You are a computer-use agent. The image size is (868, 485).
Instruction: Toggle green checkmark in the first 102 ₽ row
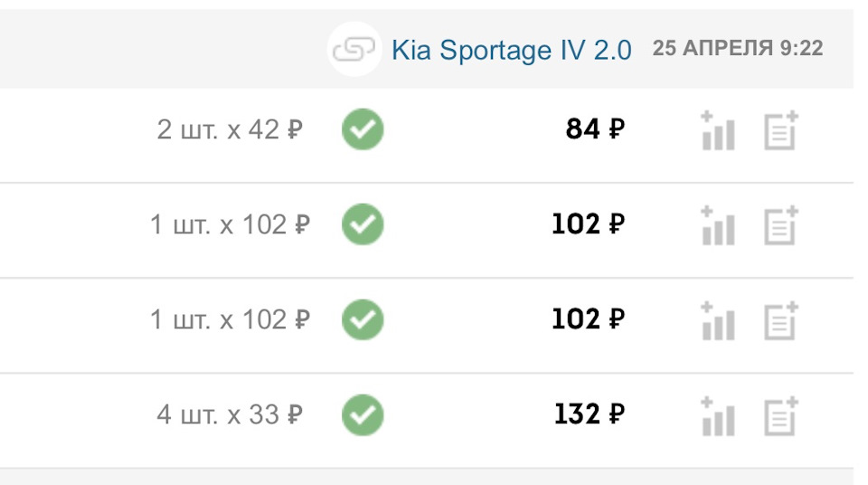pos(363,224)
